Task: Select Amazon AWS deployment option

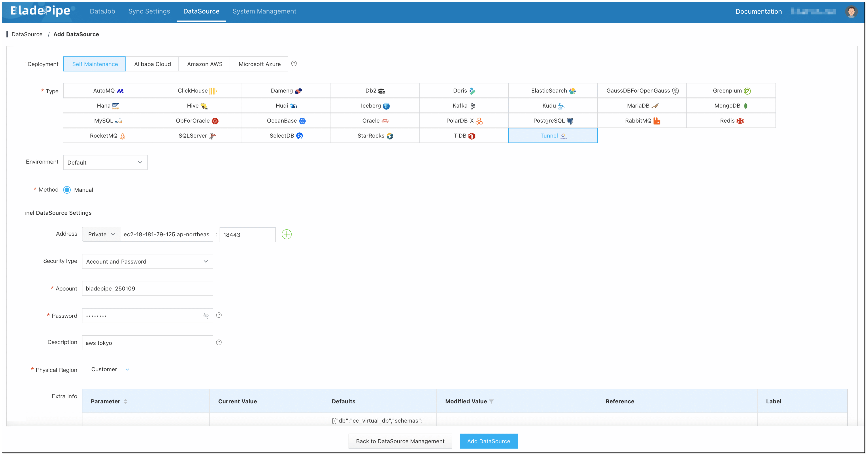Action: pos(205,64)
